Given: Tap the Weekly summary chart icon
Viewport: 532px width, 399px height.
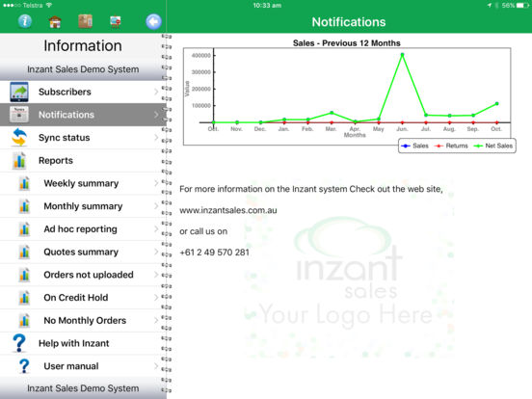Looking at the screenshot, I should 24,183.
